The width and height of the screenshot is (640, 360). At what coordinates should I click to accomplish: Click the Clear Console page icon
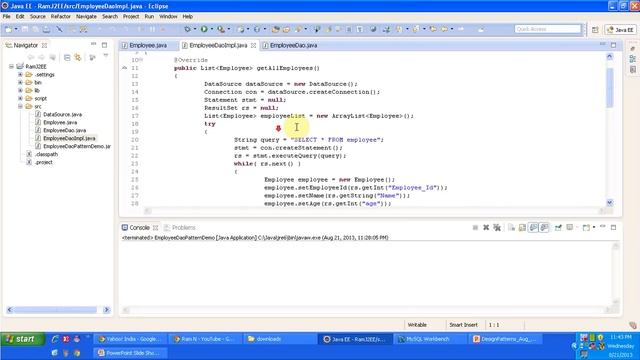coord(511,227)
